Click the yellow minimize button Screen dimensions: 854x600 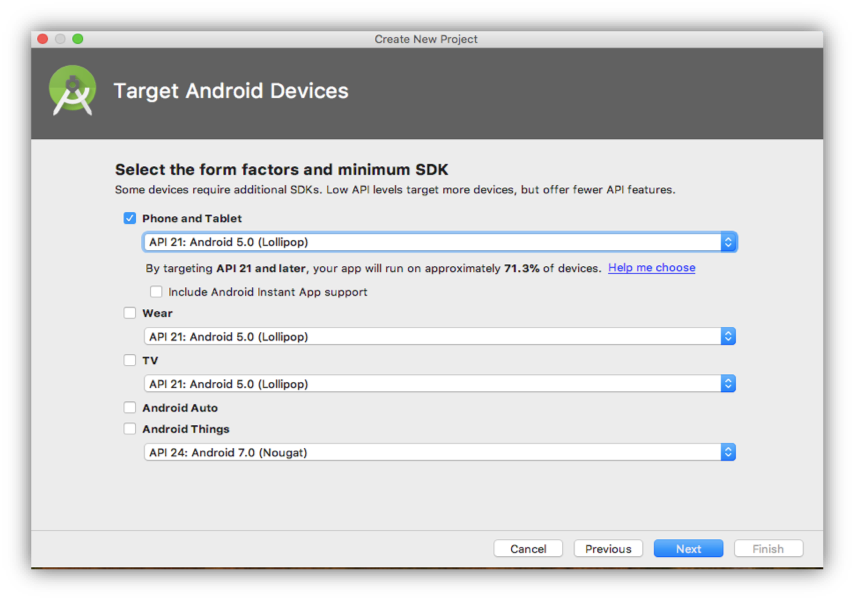(x=59, y=38)
